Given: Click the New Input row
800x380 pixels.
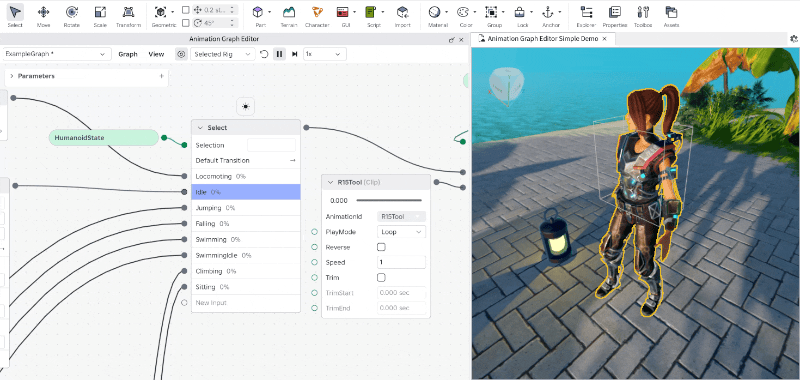Looking at the screenshot, I should (x=246, y=303).
